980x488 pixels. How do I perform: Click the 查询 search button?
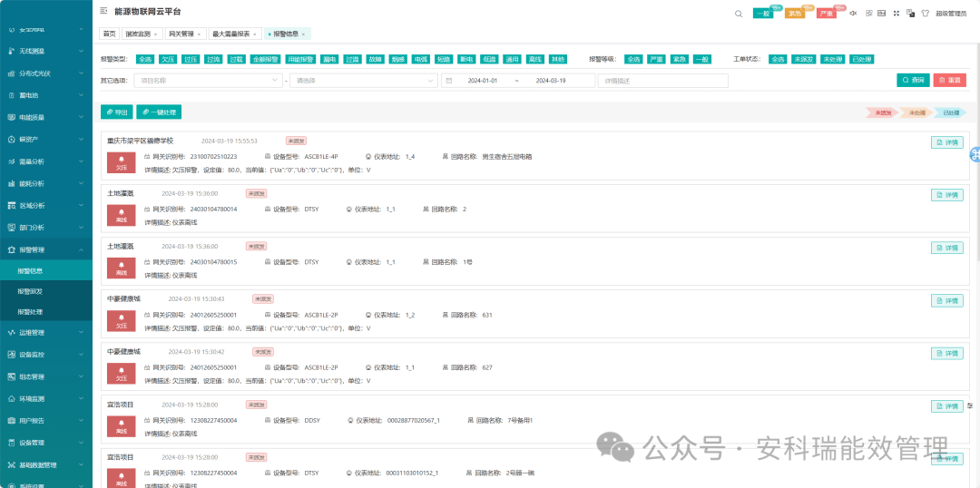pos(913,80)
